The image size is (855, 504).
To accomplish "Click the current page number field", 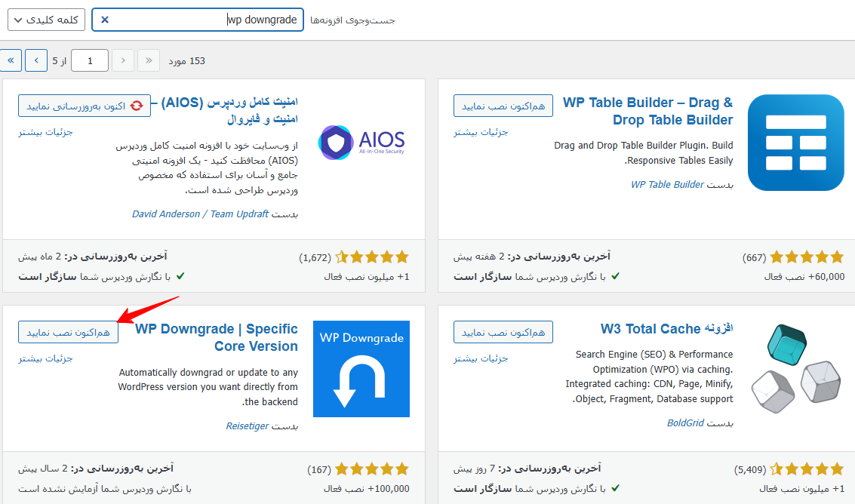I will coord(89,60).
